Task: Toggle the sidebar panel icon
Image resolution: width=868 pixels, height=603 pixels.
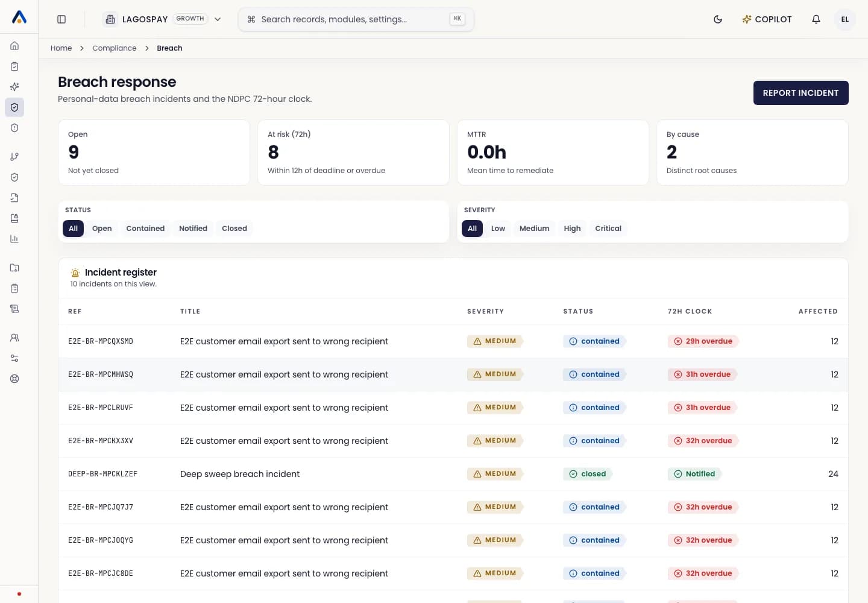Action: pos(61,19)
